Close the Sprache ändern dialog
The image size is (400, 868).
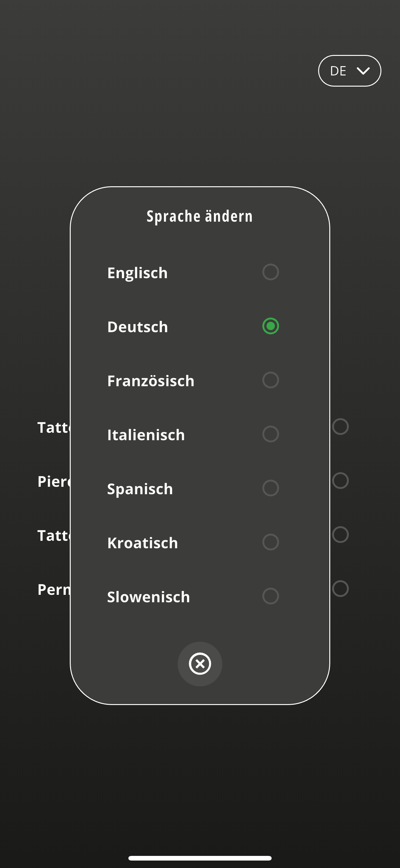click(x=200, y=664)
